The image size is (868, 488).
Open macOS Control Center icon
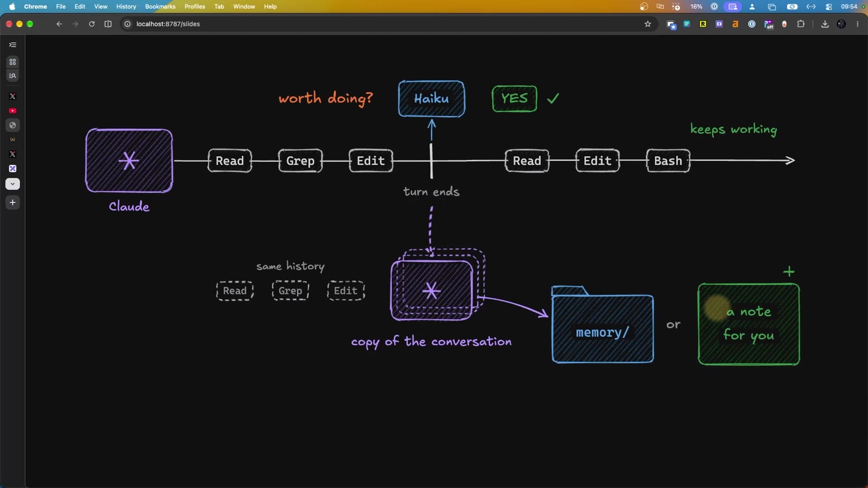coord(829,7)
